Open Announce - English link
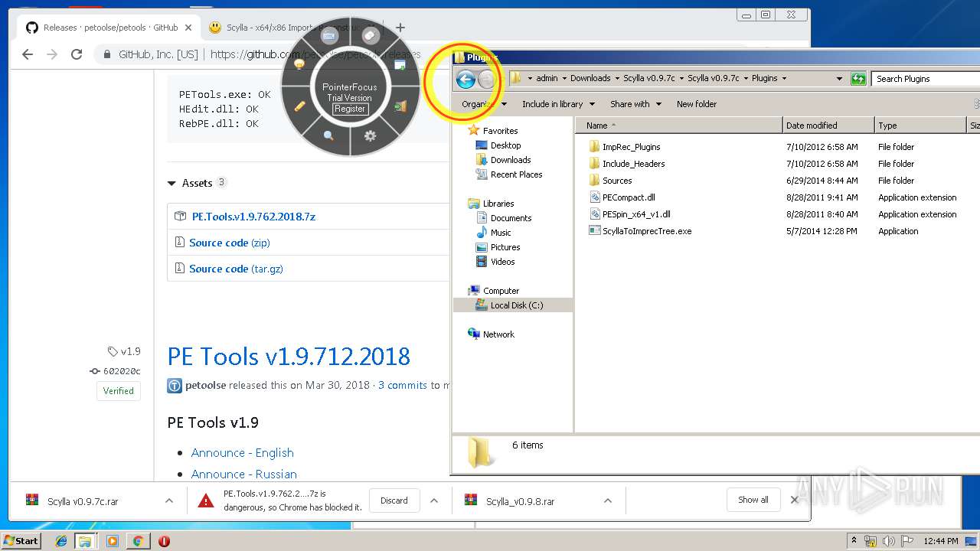The image size is (980, 551). pyautogui.click(x=243, y=453)
